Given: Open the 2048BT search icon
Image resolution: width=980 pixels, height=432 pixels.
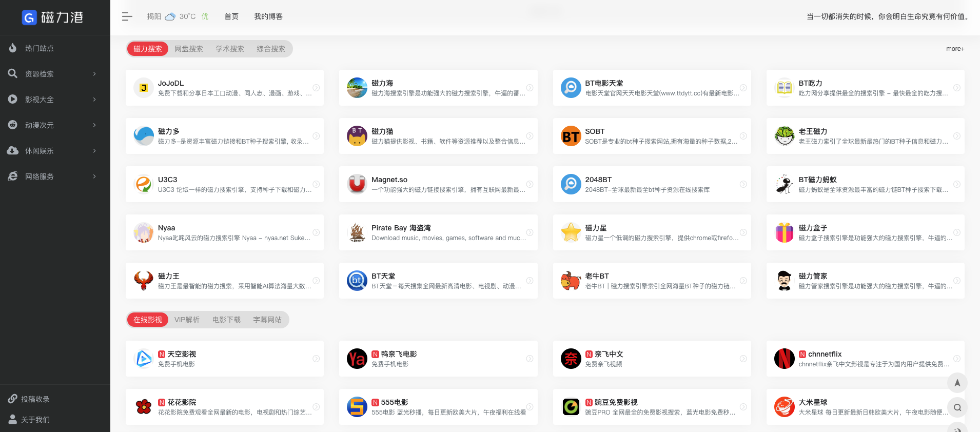Looking at the screenshot, I should point(571,184).
